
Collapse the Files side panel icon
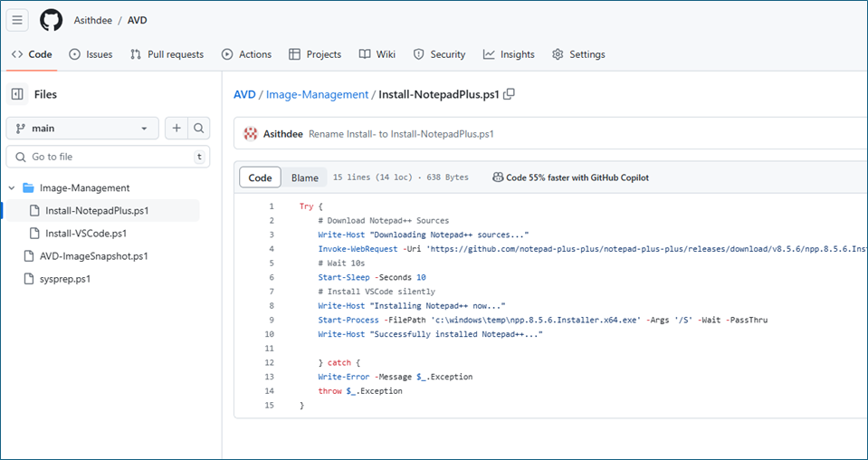(17, 95)
